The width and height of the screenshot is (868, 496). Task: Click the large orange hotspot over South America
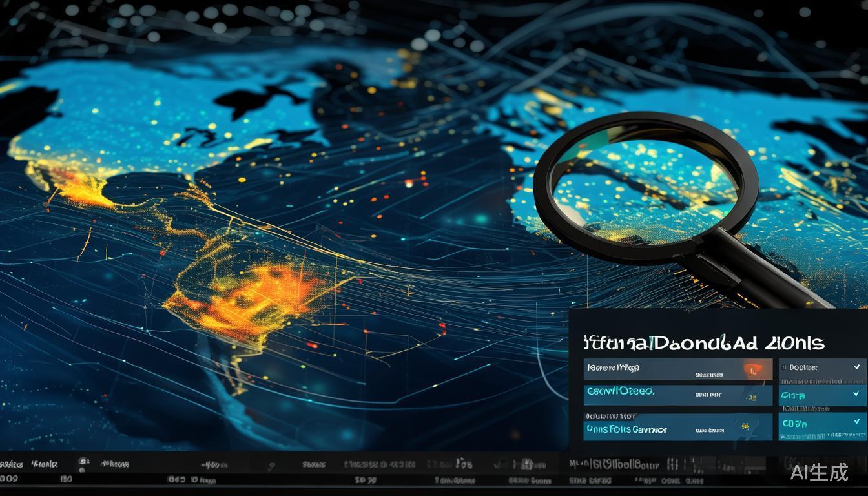258,297
